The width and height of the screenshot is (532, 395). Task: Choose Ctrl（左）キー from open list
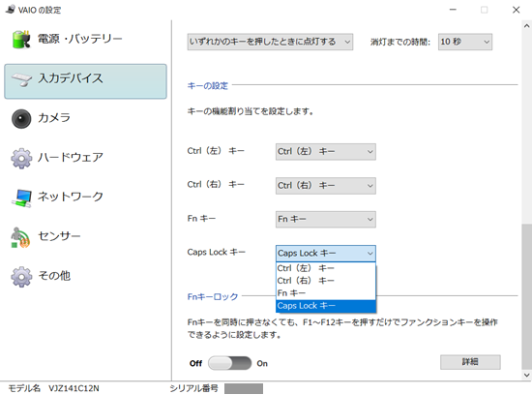click(326, 268)
